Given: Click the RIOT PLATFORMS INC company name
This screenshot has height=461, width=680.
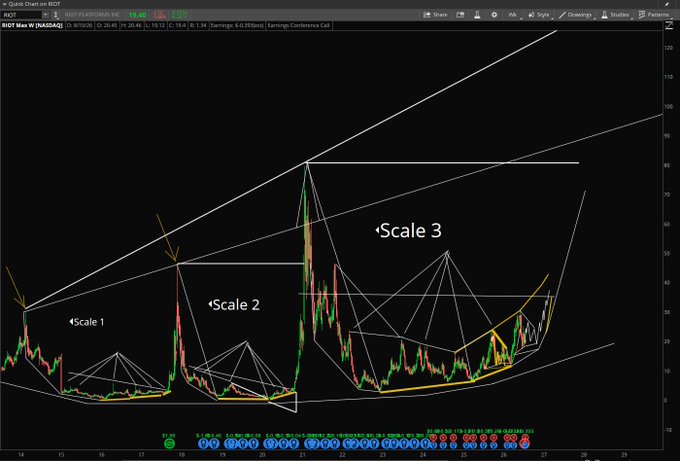Looking at the screenshot, I should click(x=92, y=15).
